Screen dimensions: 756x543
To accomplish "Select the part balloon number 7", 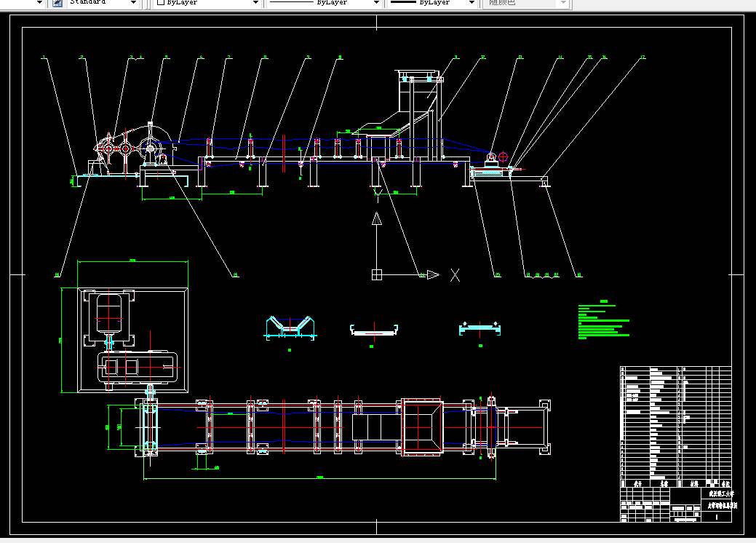I will coord(229,58).
